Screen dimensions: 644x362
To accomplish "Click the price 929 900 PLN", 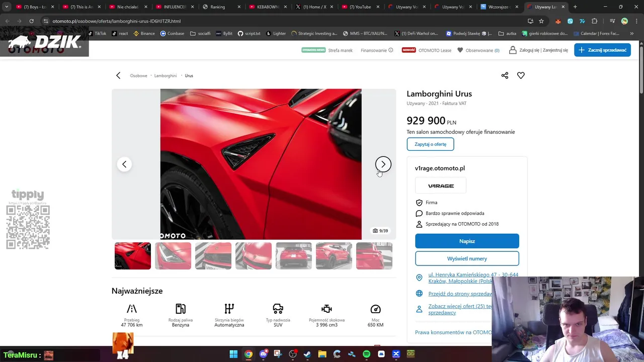I will 431,121.
